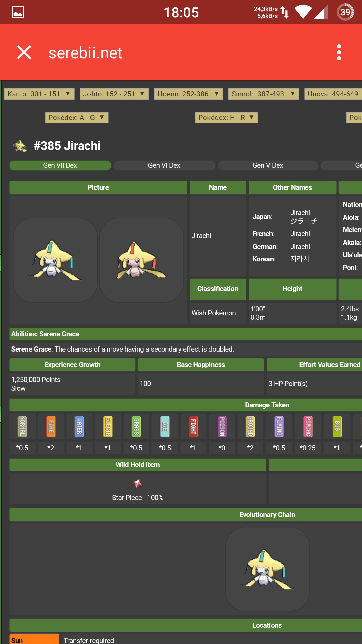Tap the normal Jirachi picture

pos(55,260)
